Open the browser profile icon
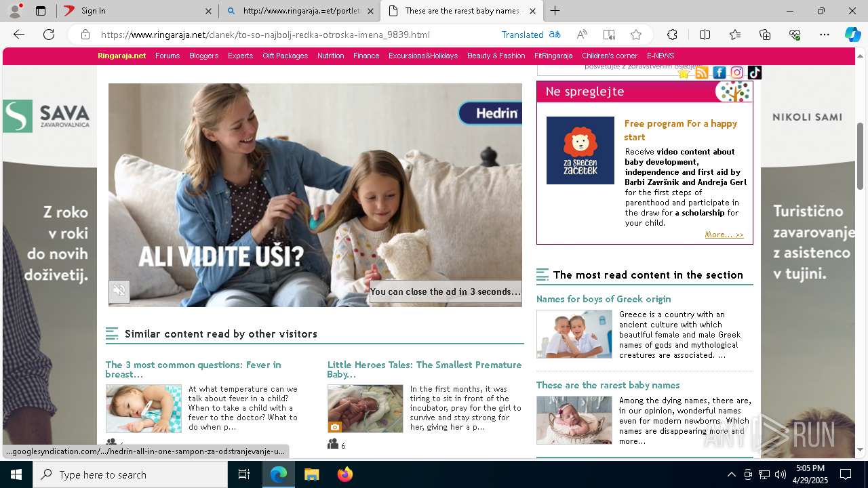 15,10
